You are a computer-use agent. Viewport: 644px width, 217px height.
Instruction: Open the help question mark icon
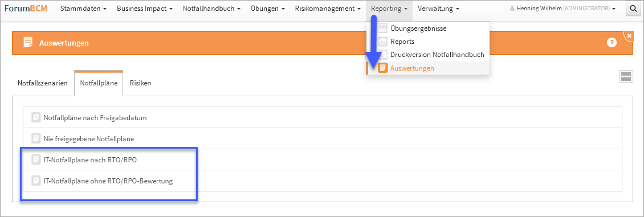(x=612, y=43)
